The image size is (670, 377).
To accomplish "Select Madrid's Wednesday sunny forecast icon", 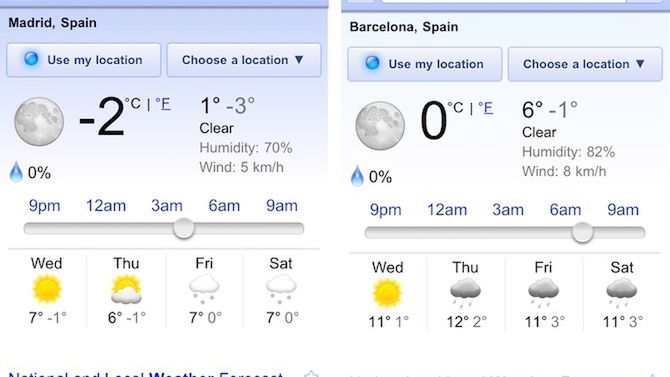I will (47, 289).
